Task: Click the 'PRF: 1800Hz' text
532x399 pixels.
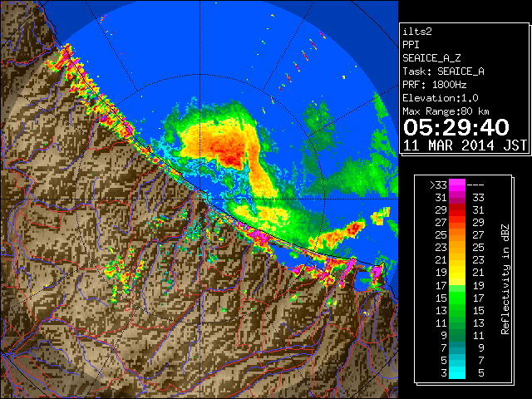Action: [x=435, y=85]
